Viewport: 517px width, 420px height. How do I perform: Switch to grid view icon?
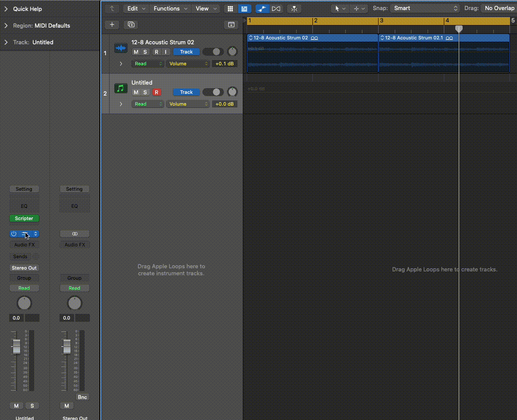click(230, 9)
